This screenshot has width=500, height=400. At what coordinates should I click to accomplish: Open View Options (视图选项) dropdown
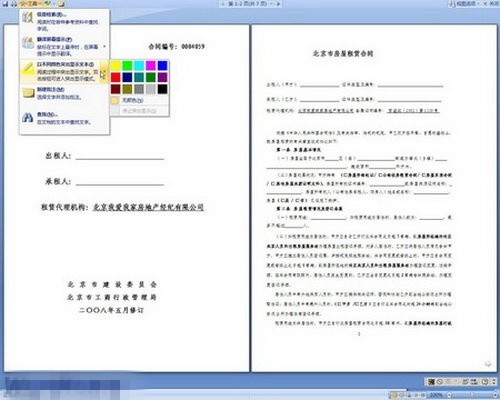(x=464, y=4)
